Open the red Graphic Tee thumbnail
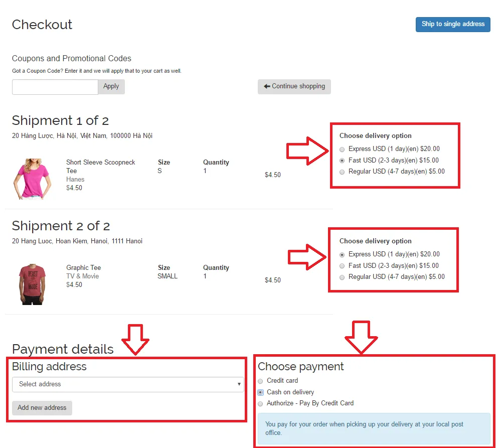 coord(33,284)
